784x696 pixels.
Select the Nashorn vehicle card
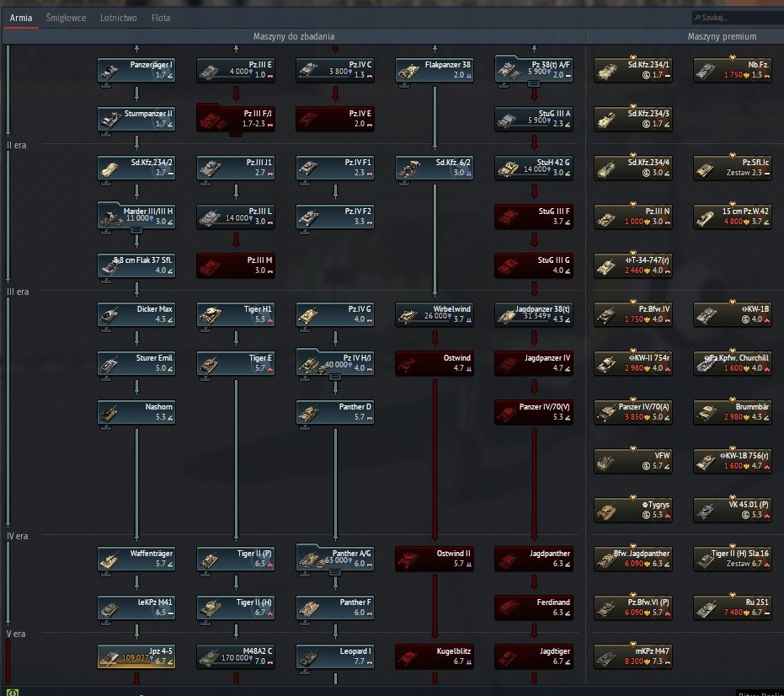click(x=136, y=412)
